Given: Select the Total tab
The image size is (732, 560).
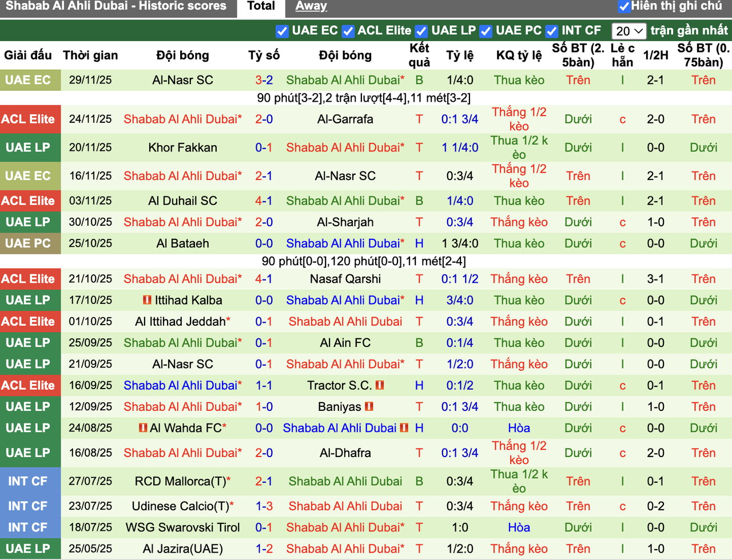Looking at the screenshot, I should [x=261, y=8].
